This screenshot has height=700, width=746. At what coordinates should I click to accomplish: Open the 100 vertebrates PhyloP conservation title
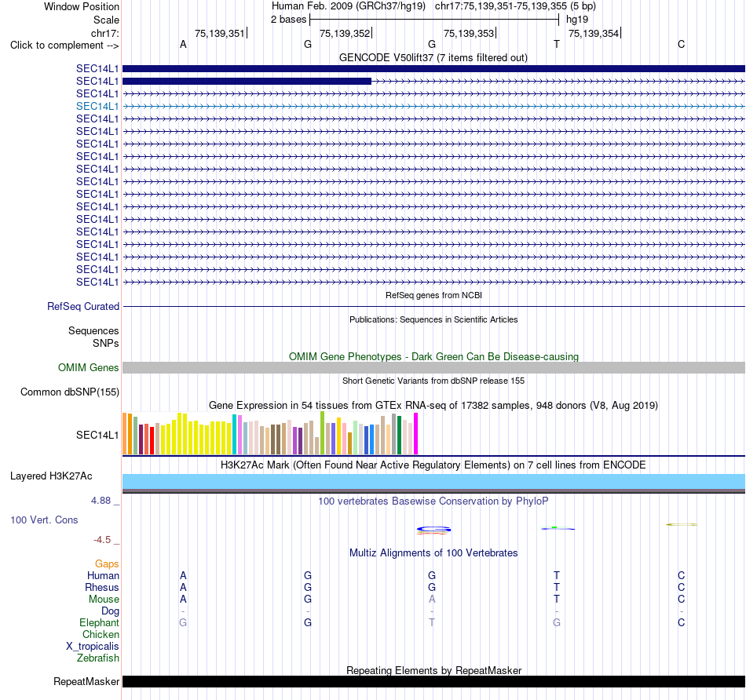coord(433,501)
